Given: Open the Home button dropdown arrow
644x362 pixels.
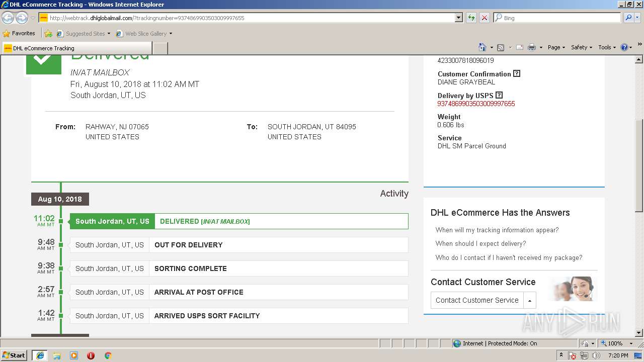Looking at the screenshot, I should [492, 47].
